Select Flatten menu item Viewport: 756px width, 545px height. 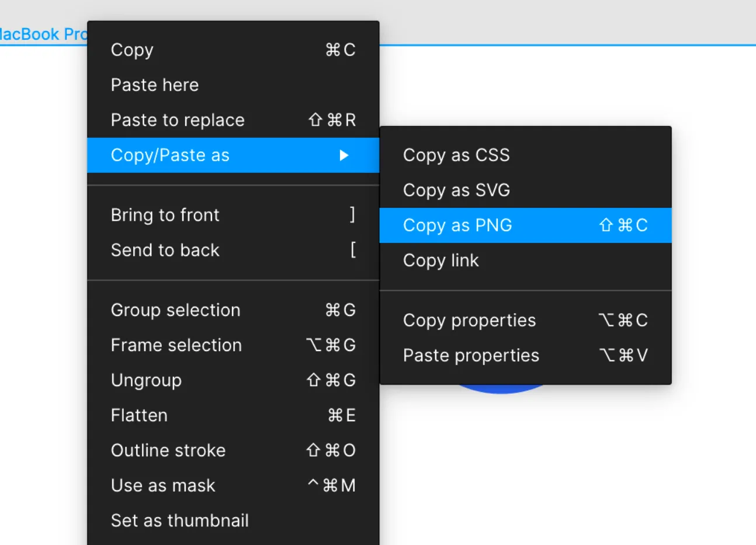click(233, 415)
